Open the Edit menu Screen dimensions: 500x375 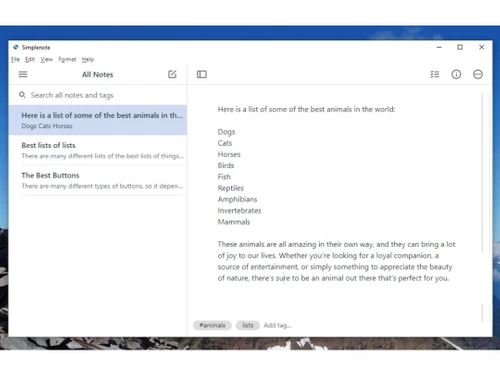pos(30,59)
